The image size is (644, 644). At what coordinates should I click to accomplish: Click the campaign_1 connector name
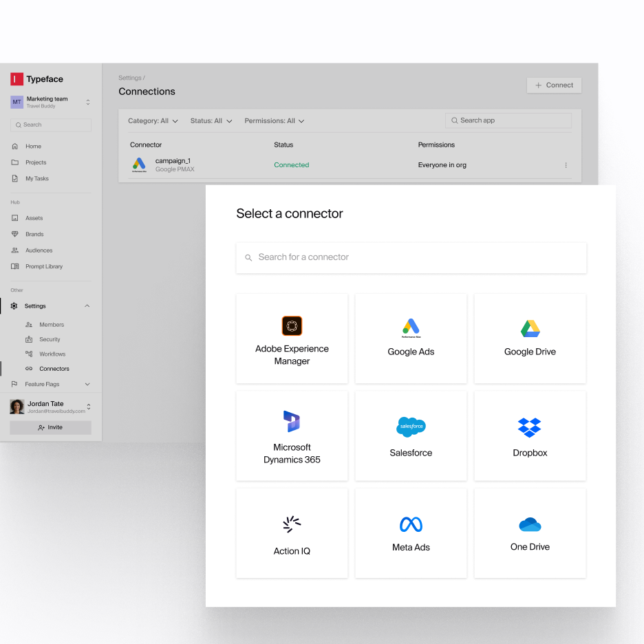pyautogui.click(x=173, y=160)
